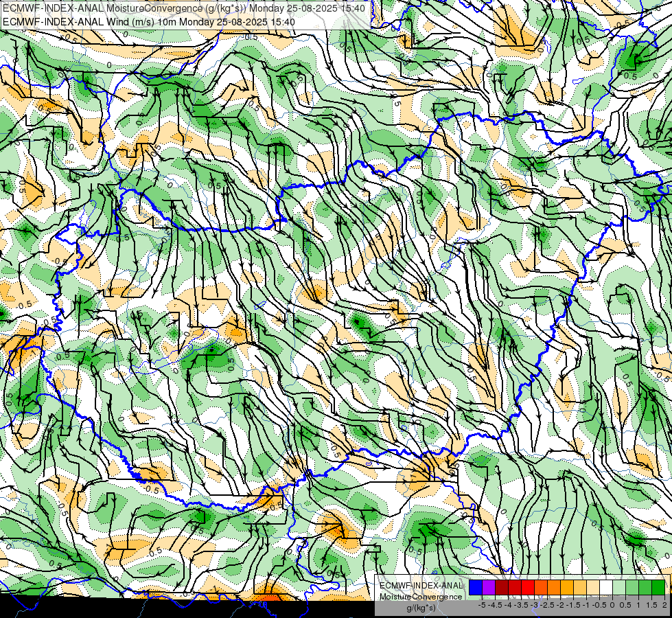Click the bright red swatch between -3.5 and -3
This screenshot has height=618, width=672.
pos(528,588)
